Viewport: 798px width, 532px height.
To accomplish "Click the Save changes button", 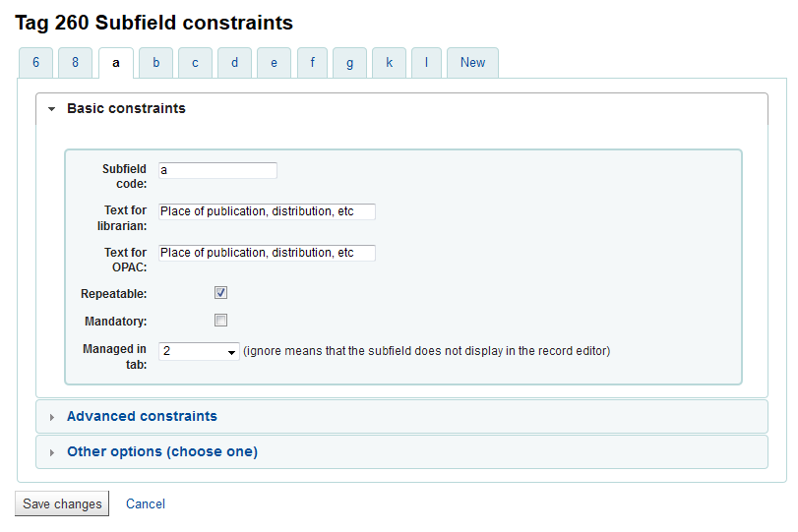I will point(62,503).
